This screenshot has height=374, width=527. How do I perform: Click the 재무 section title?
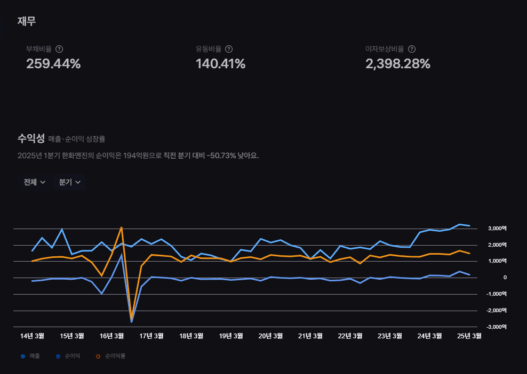tap(27, 21)
